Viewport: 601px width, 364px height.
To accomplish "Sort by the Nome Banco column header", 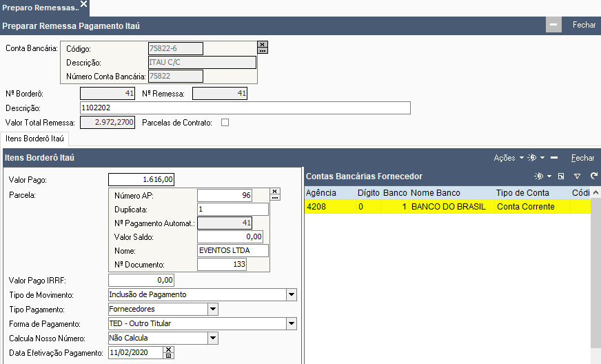I will coord(451,192).
